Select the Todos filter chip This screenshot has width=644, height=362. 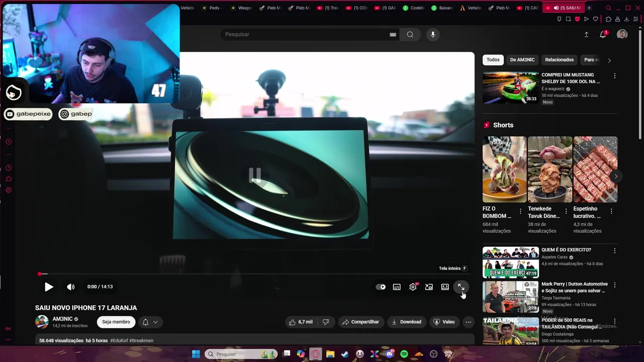(493, 60)
